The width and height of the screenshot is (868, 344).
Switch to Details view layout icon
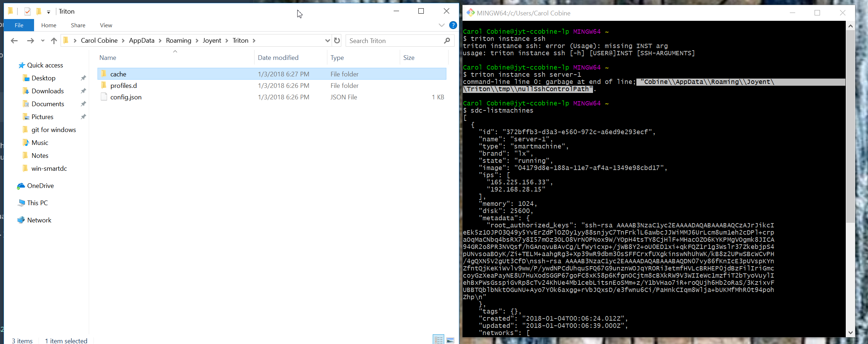(x=438, y=340)
